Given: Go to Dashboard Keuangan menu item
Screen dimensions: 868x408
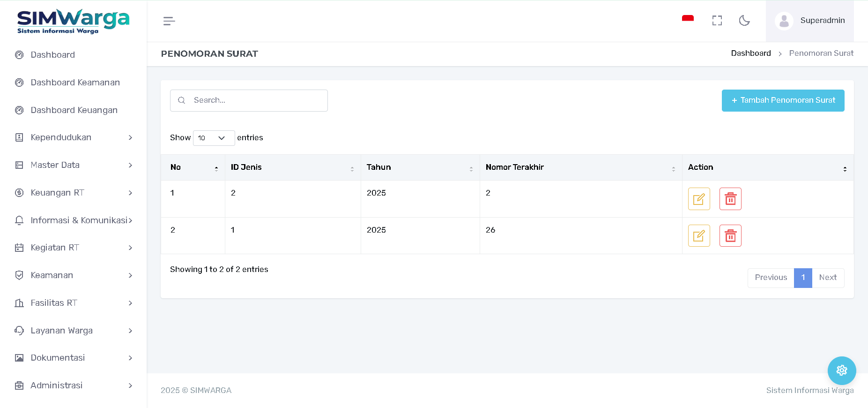Looking at the screenshot, I should click(74, 110).
